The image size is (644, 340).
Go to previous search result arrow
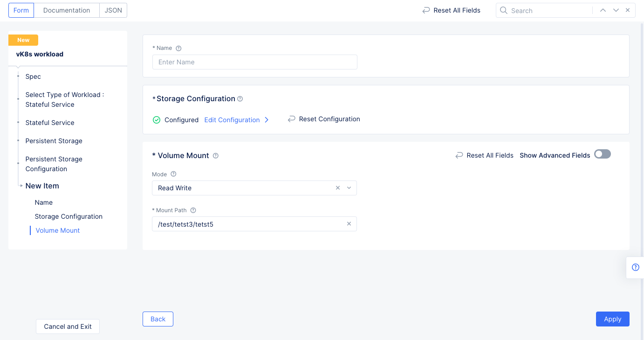[603, 10]
